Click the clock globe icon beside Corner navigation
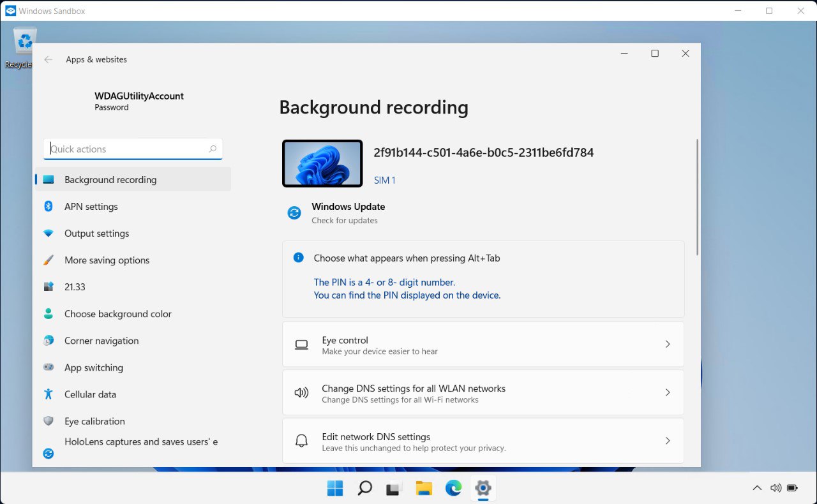The width and height of the screenshot is (817, 504). (49, 341)
